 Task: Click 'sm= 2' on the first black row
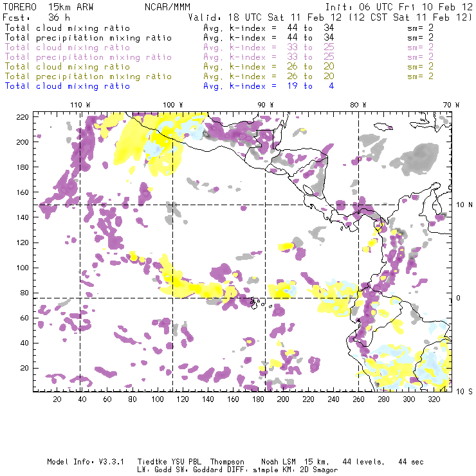tap(421, 28)
